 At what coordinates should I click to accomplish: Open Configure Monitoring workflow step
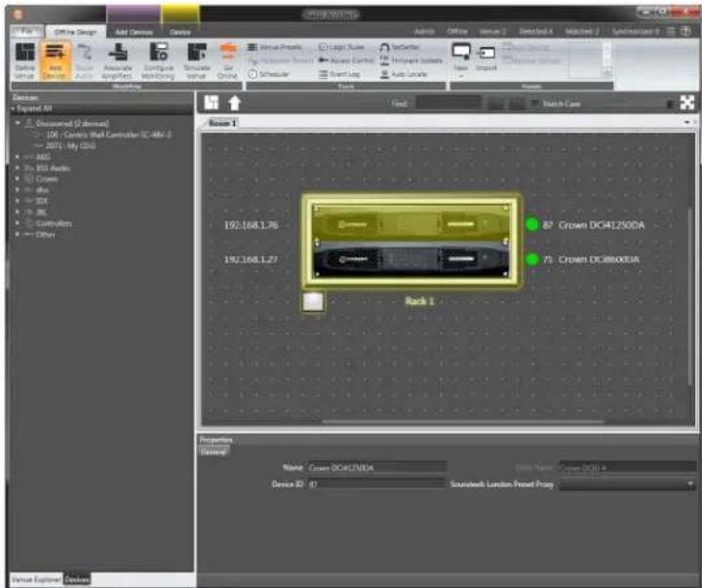158,60
